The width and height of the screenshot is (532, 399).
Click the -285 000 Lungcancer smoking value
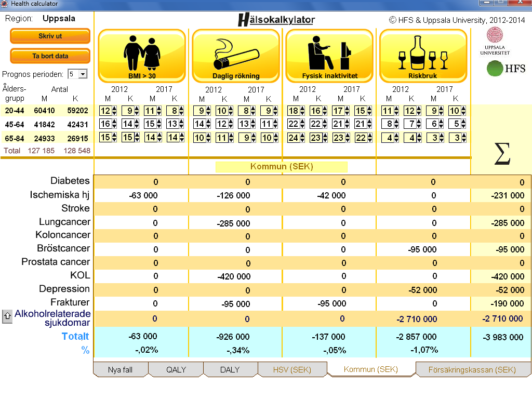[x=233, y=223]
